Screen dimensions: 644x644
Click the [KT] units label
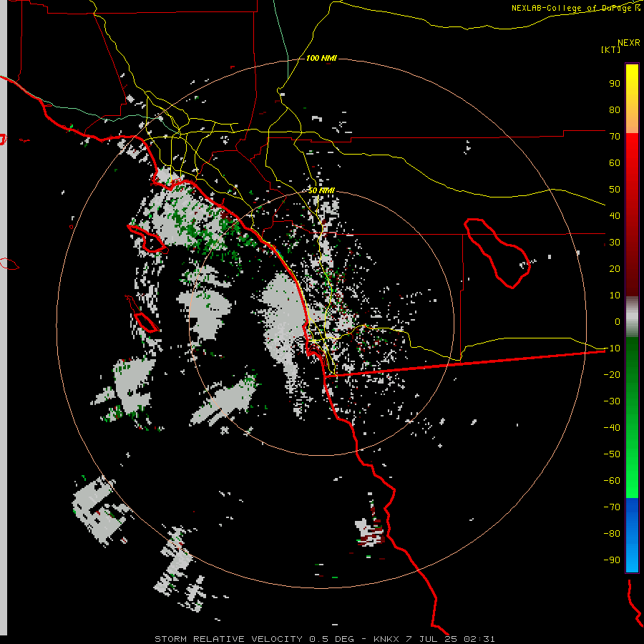[x=610, y=49]
